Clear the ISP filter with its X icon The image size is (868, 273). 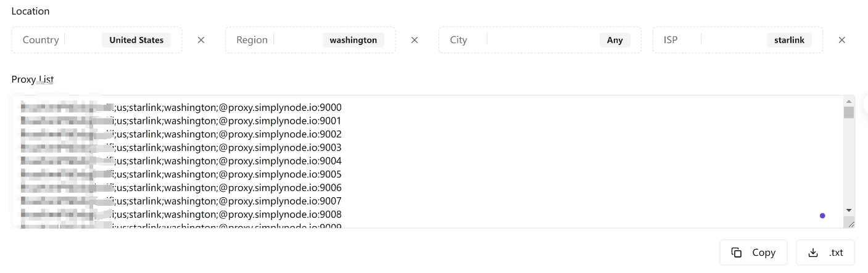click(x=841, y=40)
